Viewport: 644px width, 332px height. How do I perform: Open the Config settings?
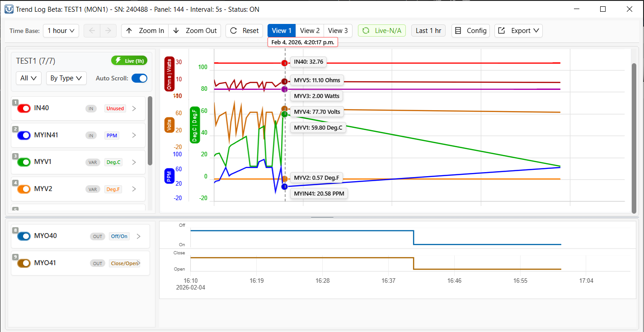tap(470, 31)
